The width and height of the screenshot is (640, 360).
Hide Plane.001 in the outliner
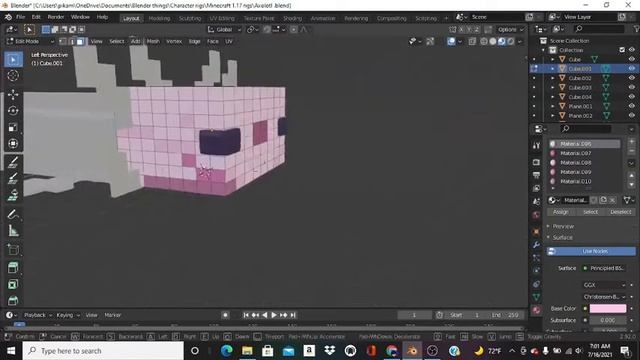click(631, 106)
